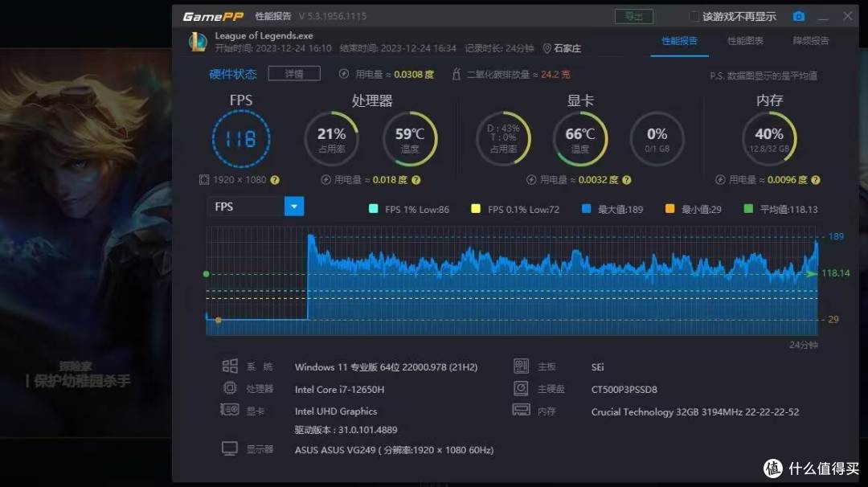
Task: Click the electricity usage icon next to 用电量 ≈ 0.0308 度
Action: (344, 74)
